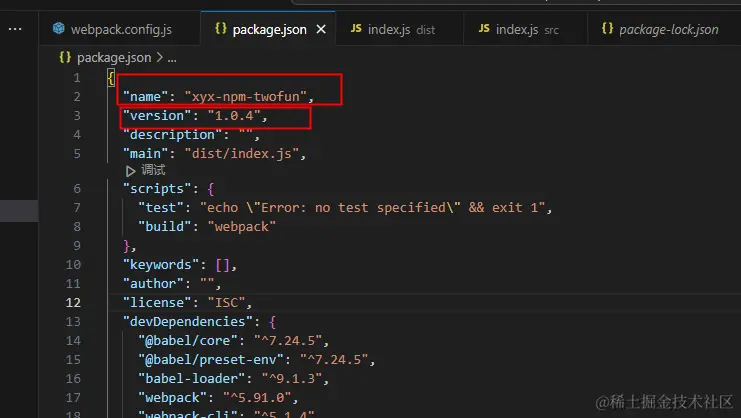Click package.json in the breadcrumb

click(x=114, y=58)
